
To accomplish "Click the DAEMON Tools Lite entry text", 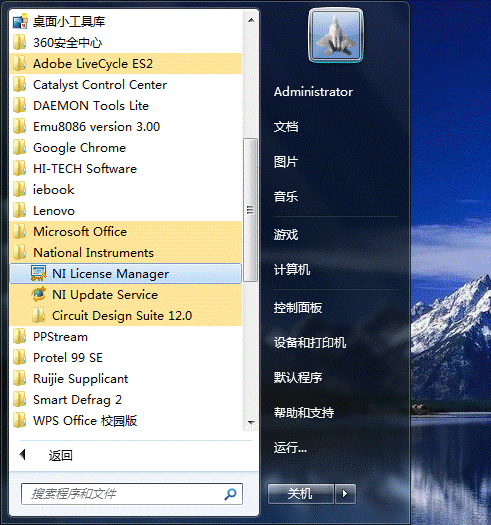I will (x=91, y=106).
